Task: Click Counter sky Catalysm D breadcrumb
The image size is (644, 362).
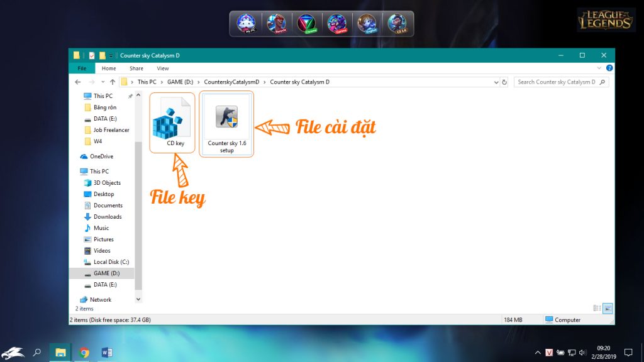Action: (x=299, y=82)
